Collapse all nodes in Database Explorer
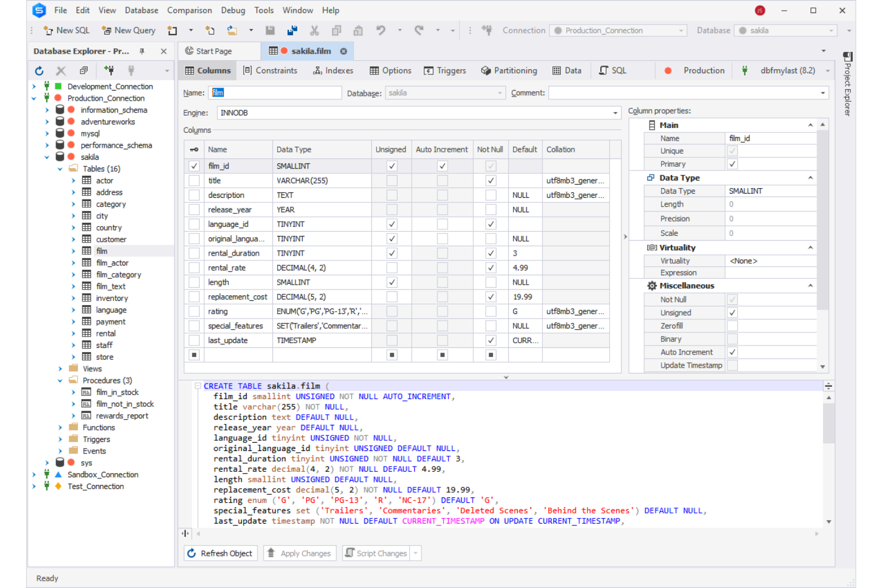 click(x=84, y=71)
